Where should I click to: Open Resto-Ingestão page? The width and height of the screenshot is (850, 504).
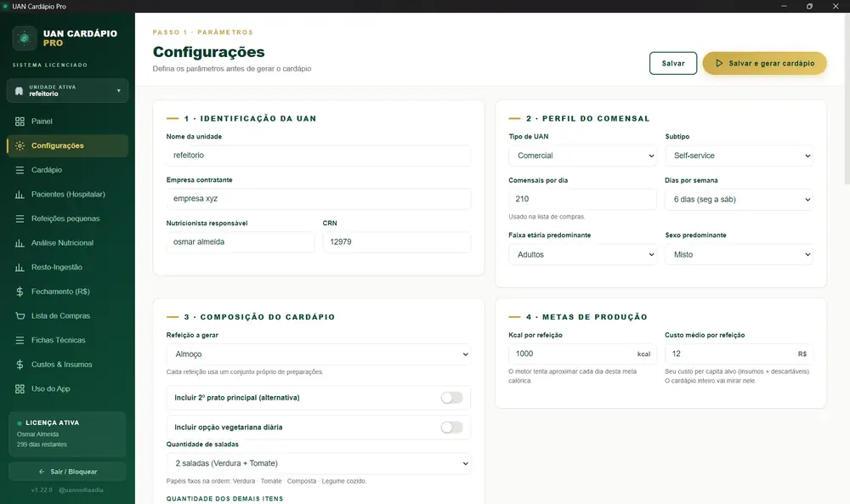pyautogui.click(x=67, y=267)
